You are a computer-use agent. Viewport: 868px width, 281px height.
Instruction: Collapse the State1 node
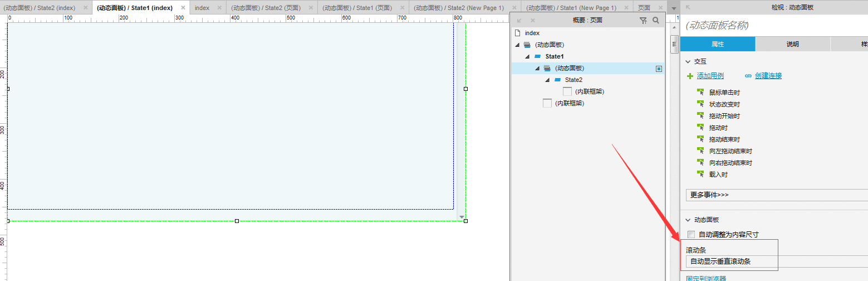coord(527,56)
